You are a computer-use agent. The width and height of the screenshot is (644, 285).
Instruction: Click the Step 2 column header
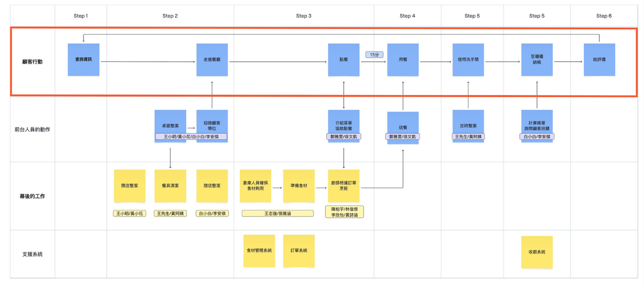pos(170,16)
